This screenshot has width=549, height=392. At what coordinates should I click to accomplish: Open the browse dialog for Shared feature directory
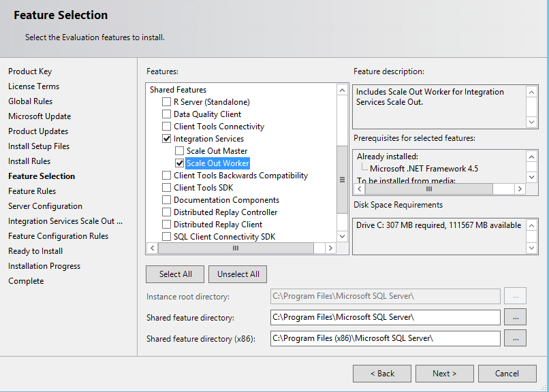point(516,316)
